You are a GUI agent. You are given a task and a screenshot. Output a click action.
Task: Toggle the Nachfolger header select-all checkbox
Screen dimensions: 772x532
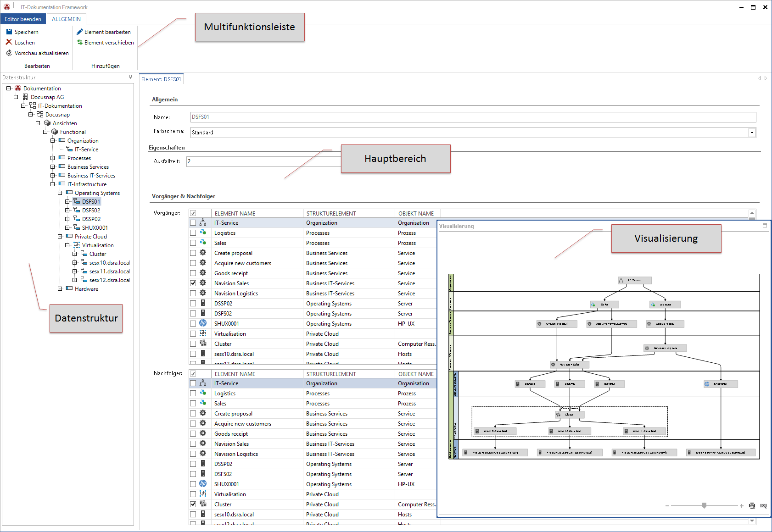coord(193,374)
